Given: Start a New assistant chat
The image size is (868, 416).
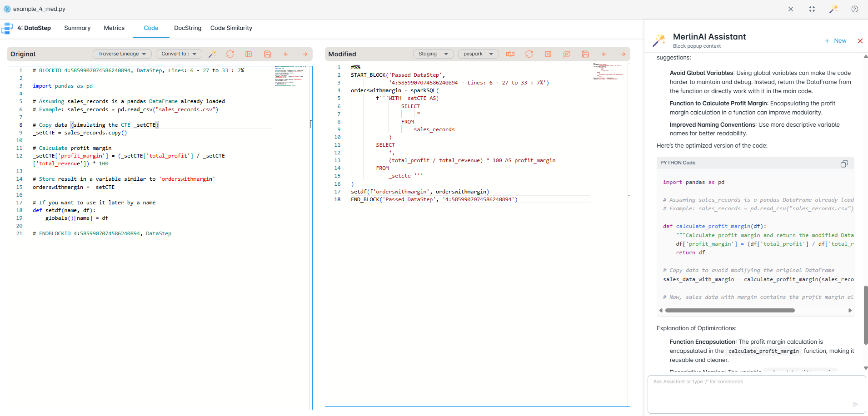Looking at the screenshot, I should click(x=836, y=40).
